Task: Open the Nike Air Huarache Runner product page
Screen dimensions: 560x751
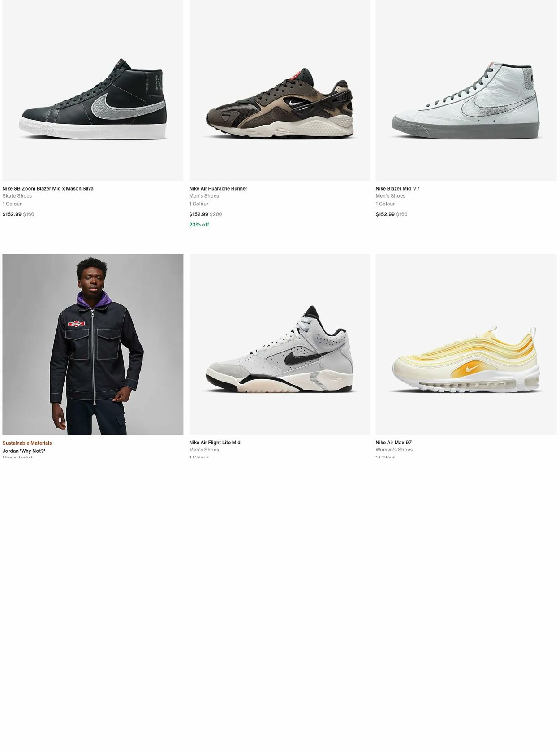Action: 218,188
